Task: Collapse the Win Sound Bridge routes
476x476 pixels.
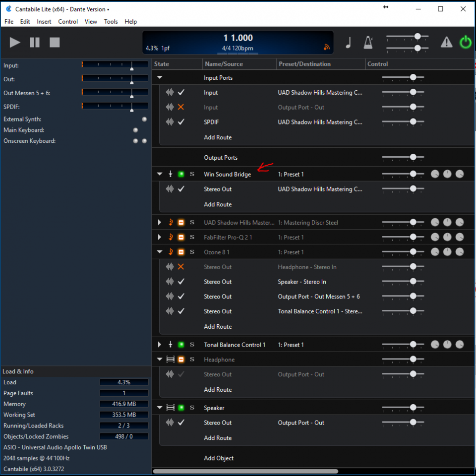Action: pos(160,174)
